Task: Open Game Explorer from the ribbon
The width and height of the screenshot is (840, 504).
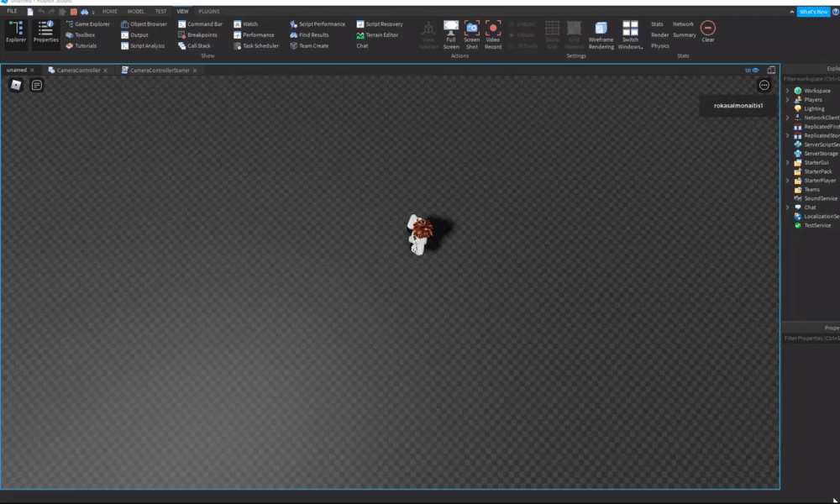Action: click(88, 24)
